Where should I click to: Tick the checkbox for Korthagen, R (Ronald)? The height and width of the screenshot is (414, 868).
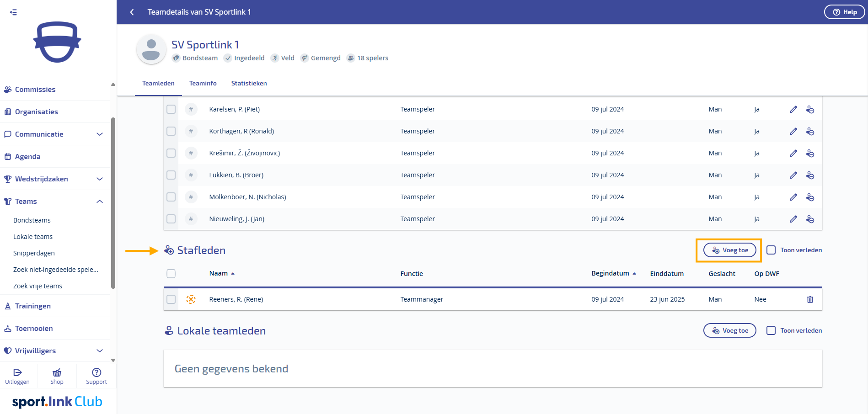pos(171,131)
